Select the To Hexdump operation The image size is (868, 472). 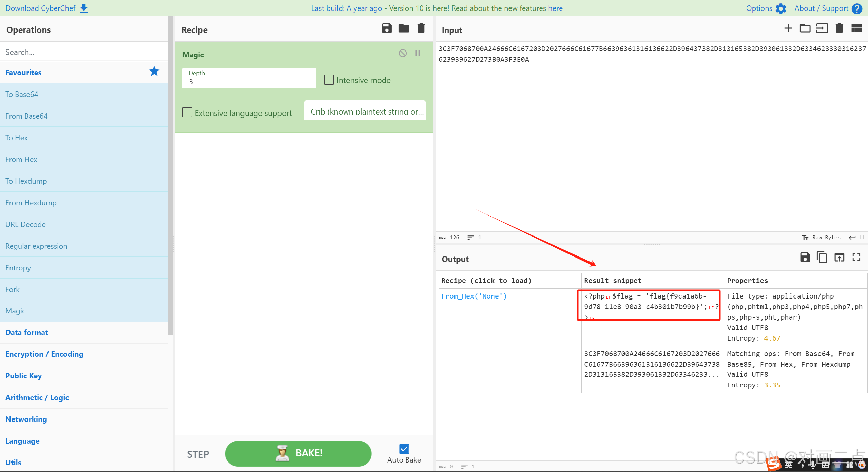click(84, 181)
